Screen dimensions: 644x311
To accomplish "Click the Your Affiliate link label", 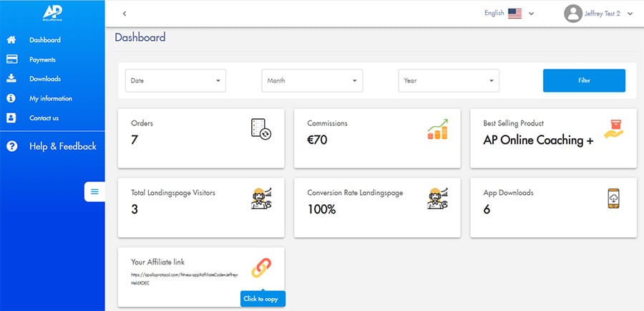I will (157, 262).
